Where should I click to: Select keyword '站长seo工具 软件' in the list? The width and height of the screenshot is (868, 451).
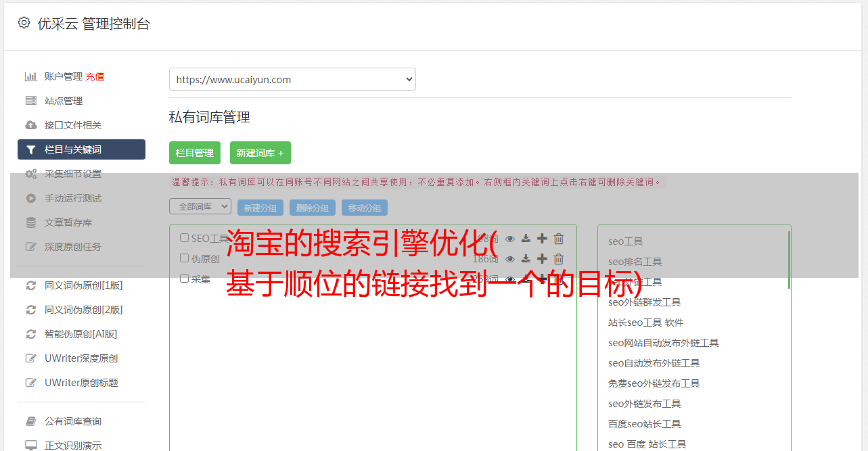click(646, 323)
